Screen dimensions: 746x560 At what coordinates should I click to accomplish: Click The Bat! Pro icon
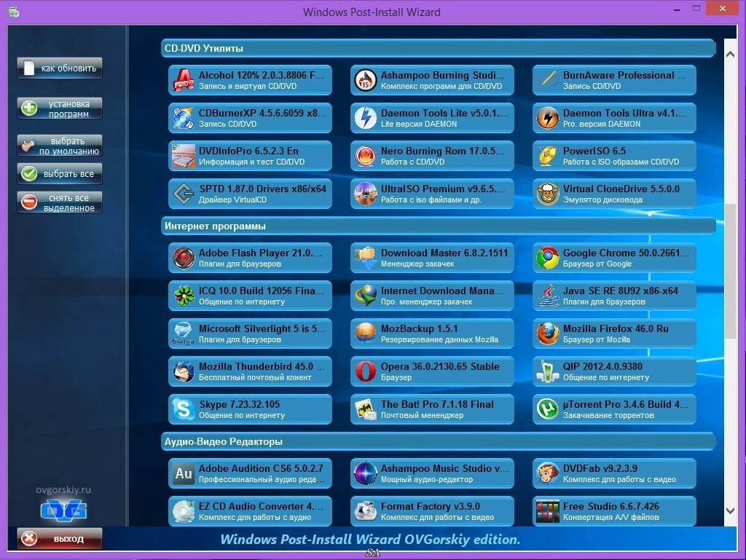click(x=366, y=409)
